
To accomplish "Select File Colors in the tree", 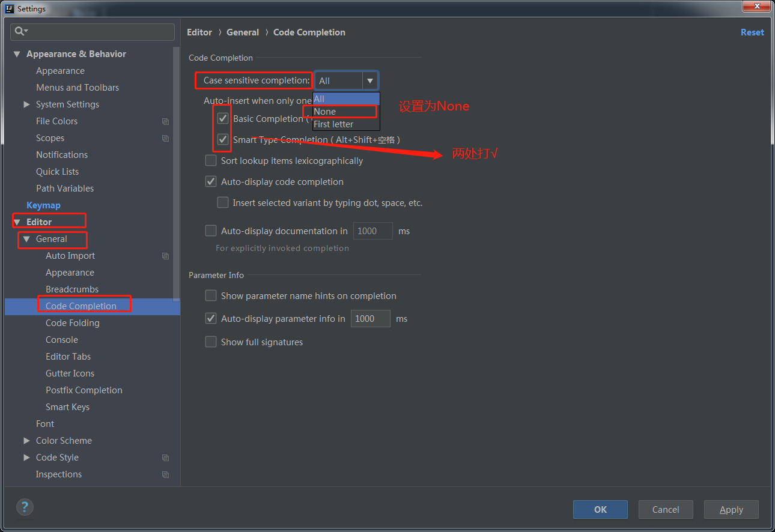I will 56,121.
